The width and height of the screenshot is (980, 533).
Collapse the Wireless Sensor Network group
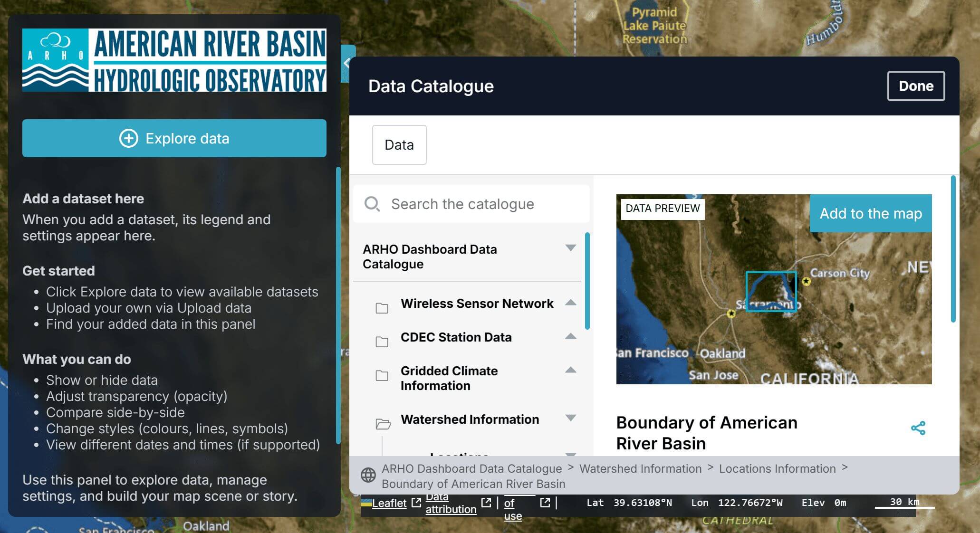tap(571, 303)
